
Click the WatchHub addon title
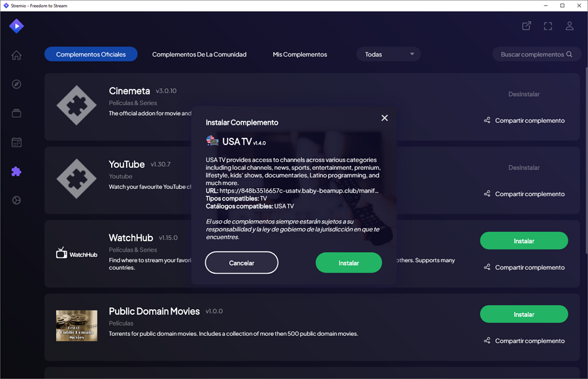pos(131,238)
